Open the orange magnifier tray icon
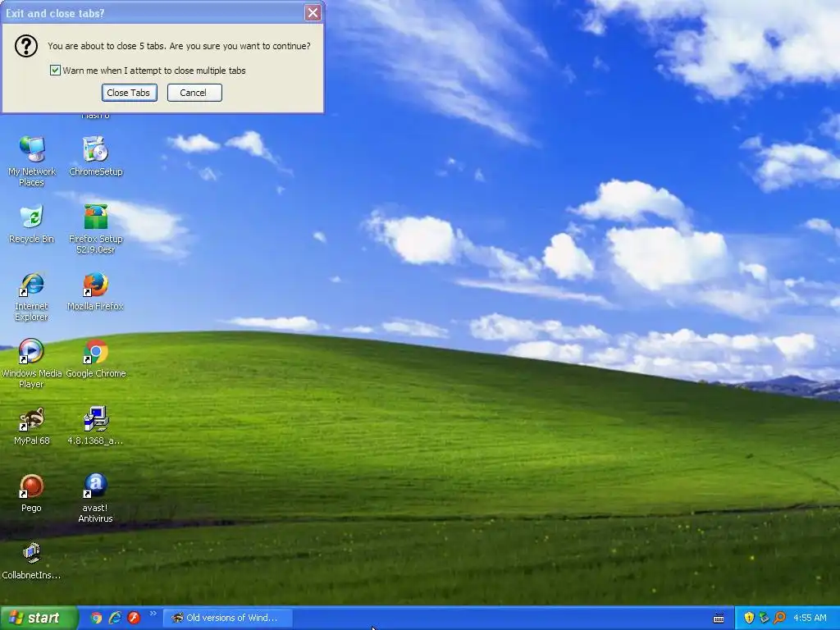 click(779, 618)
